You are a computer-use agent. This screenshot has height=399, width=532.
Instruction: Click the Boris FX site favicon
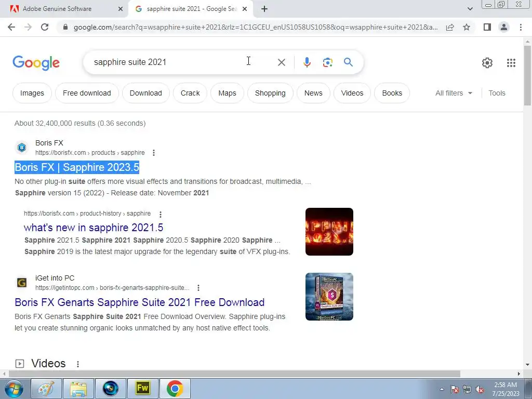[x=22, y=148]
